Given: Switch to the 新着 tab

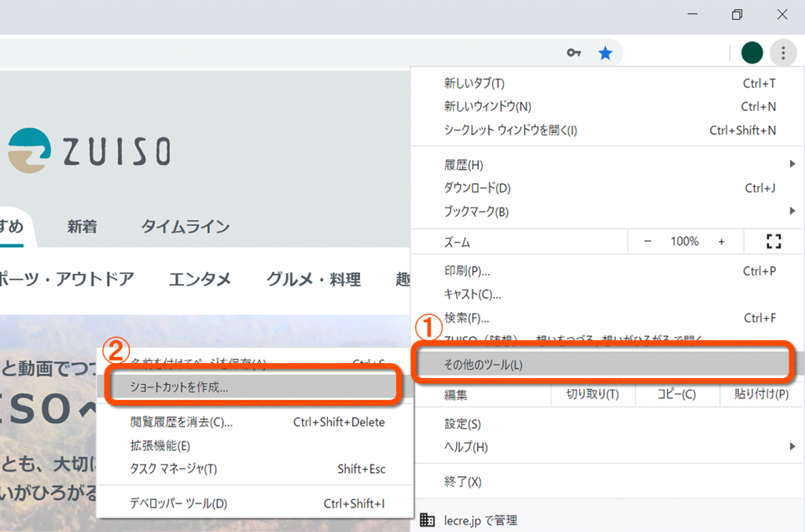Looking at the screenshot, I should pyautogui.click(x=82, y=227).
